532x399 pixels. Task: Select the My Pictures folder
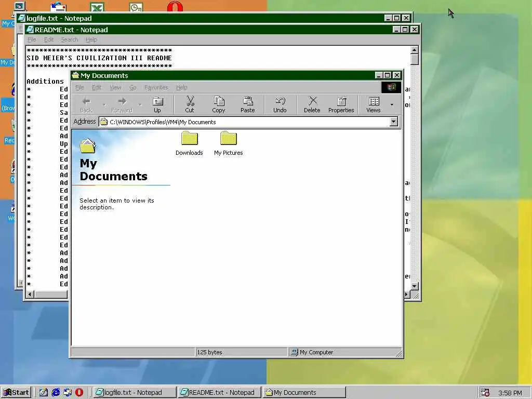tap(229, 143)
